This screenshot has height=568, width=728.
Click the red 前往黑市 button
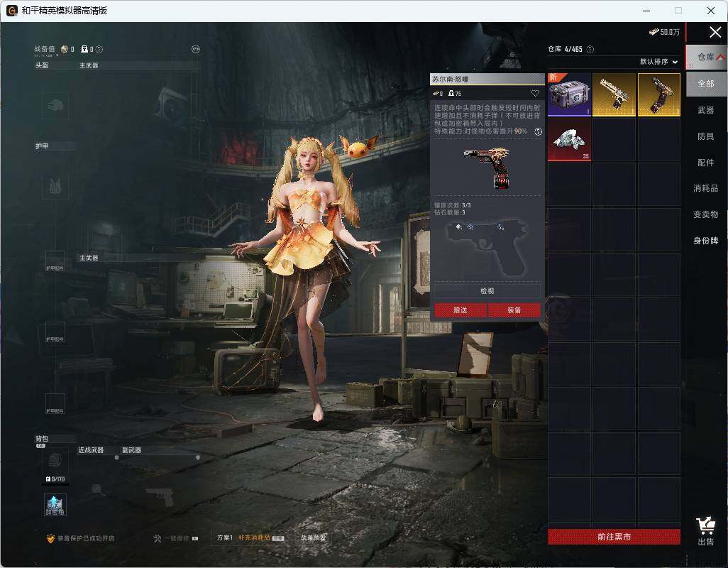(614, 537)
